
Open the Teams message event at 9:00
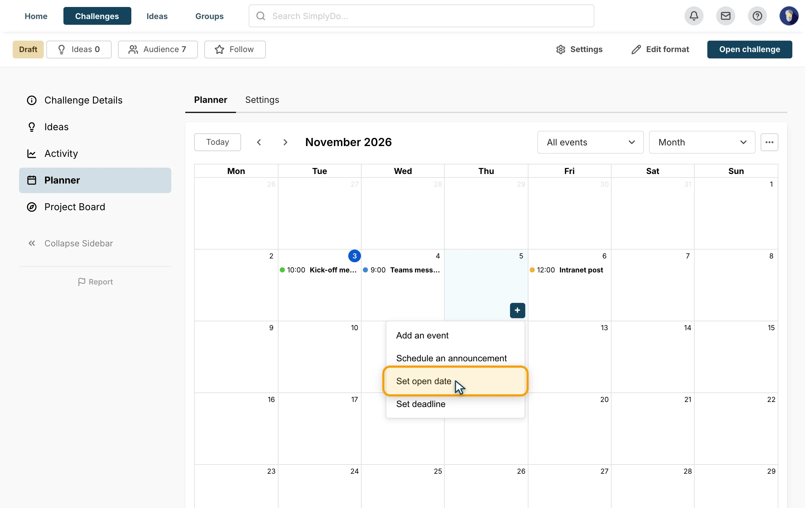[x=402, y=270]
